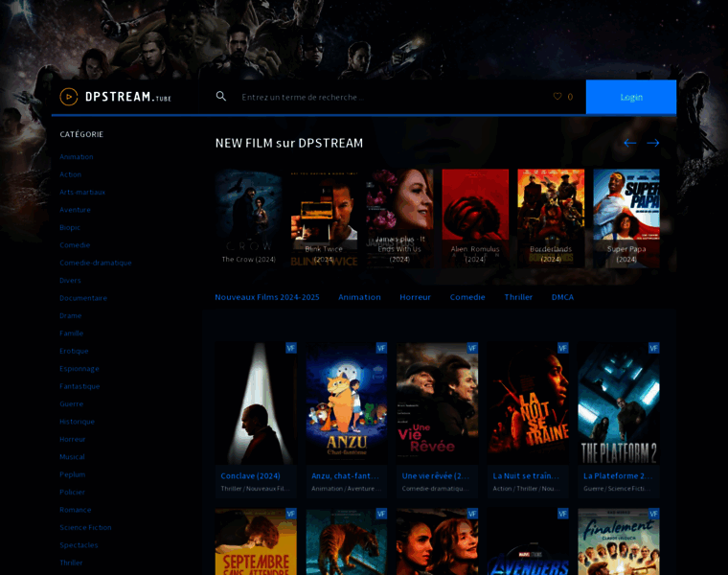
Task: Click the Conclave (2024) title link
Action: [250, 475]
